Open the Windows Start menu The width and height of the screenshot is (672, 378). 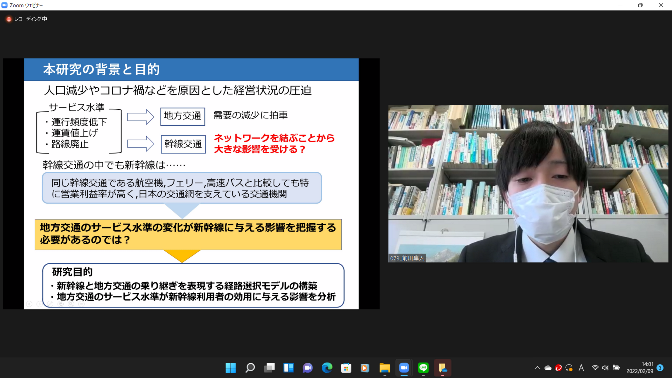[231, 368]
